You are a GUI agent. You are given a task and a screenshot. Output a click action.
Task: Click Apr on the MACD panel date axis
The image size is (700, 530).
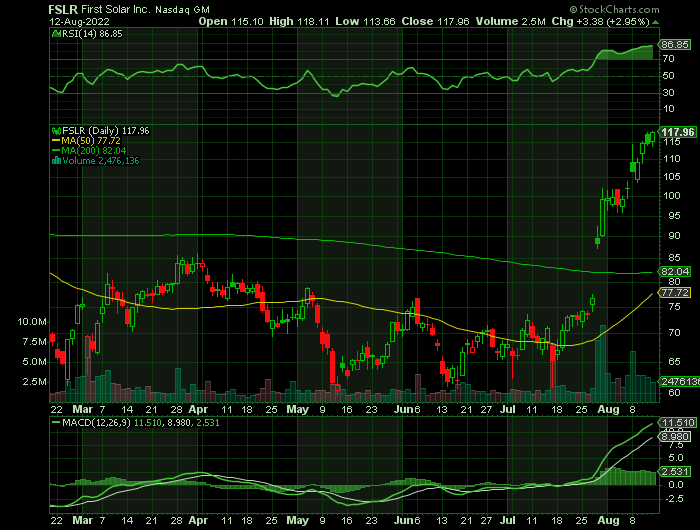198,521
